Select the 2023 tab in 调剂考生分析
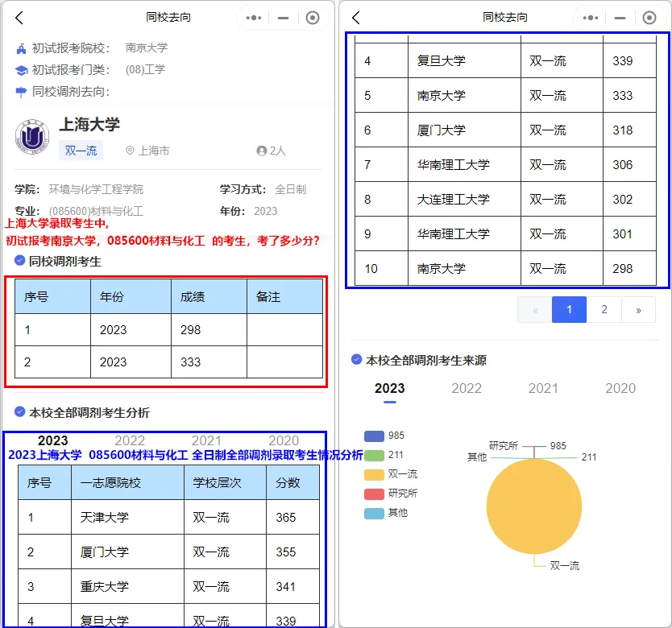 click(52, 440)
